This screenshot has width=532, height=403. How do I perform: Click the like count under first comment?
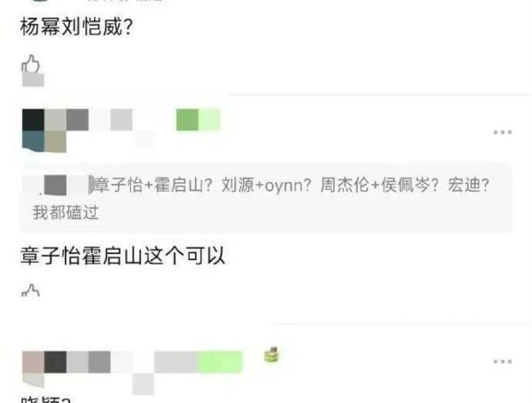[x=33, y=80]
